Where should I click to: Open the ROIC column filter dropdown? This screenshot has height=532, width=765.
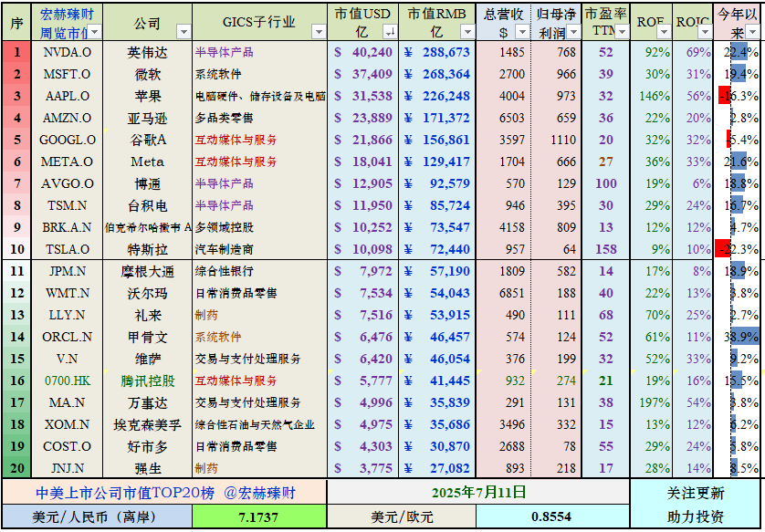pyautogui.click(x=705, y=32)
